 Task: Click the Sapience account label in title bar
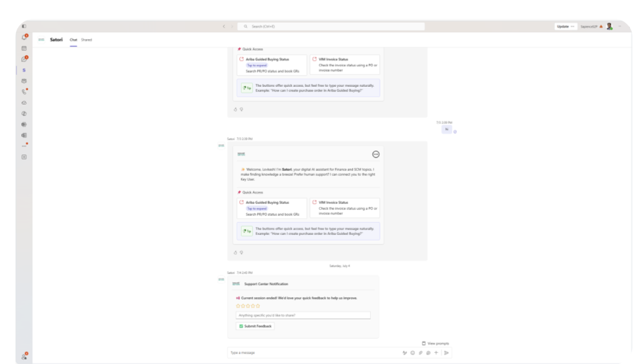click(589, 26)
